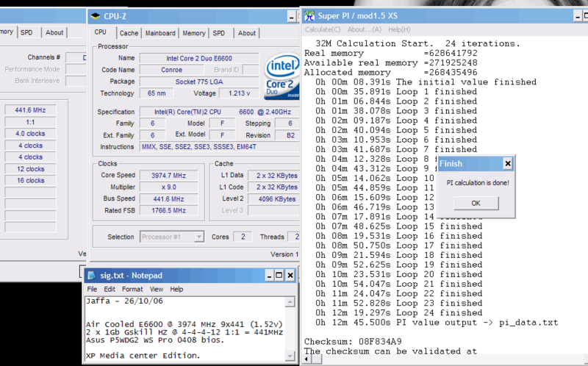This screenshot has height=366, width=588.
Task: Click the Notepad icon beside sig.txt title
Action: 90,276
